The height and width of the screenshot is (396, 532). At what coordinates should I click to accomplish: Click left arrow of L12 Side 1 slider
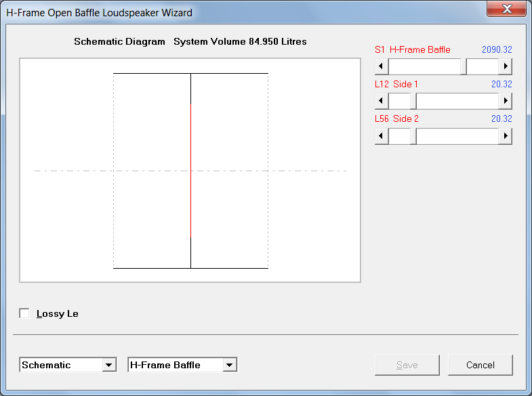382,101
